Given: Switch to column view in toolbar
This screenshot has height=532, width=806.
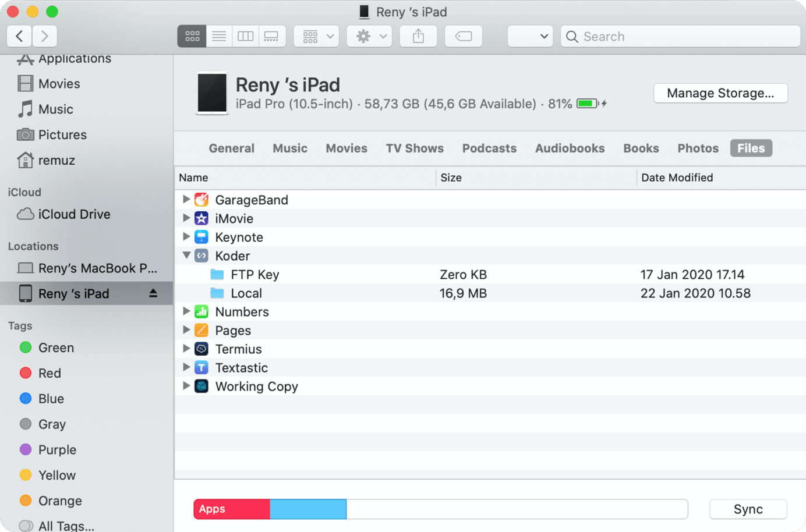Looking at the screenshot, I should (245, 36).
